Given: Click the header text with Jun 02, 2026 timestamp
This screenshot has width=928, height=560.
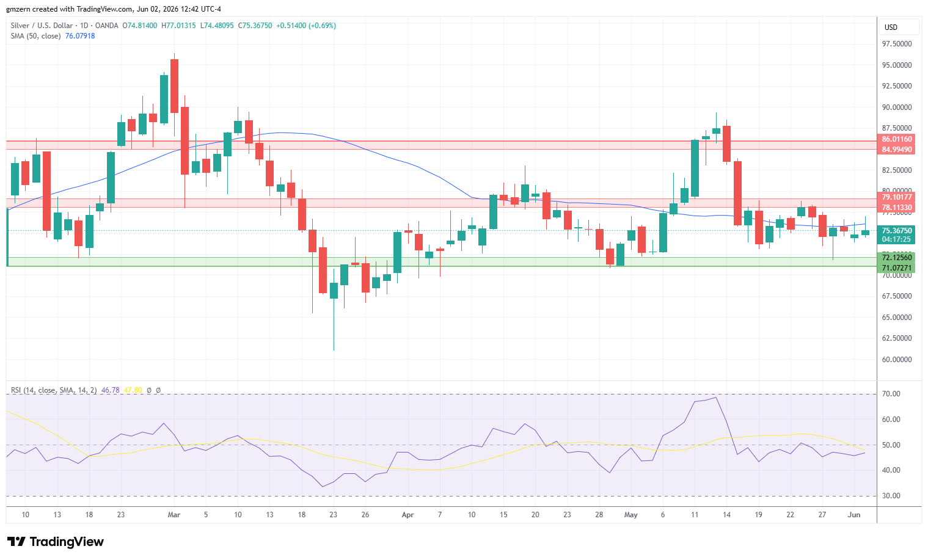Looking at the screenshot, I should pos(114,9).
